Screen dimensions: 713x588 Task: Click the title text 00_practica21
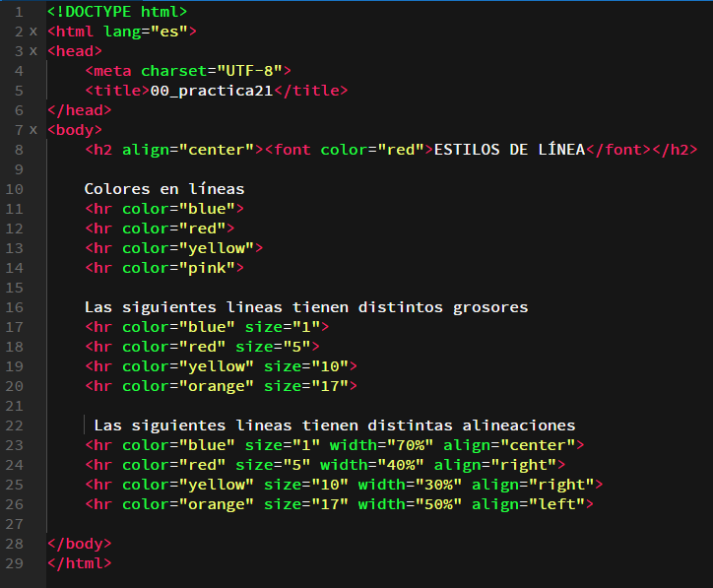pos(212,91)
